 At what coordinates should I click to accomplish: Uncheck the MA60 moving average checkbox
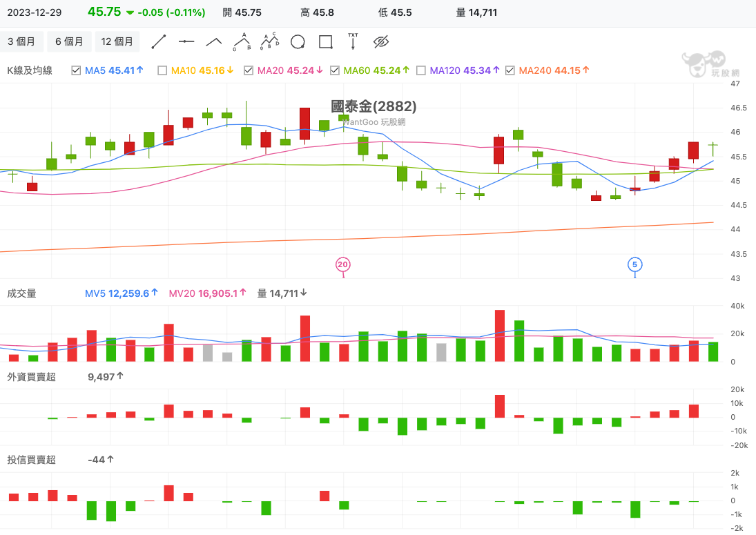click(335, 70)
